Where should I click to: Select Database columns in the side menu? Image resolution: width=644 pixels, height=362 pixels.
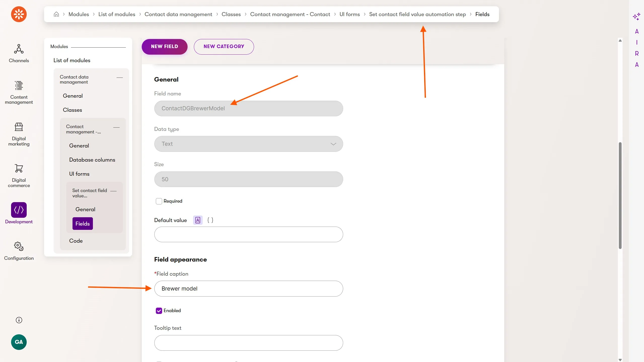92,160
